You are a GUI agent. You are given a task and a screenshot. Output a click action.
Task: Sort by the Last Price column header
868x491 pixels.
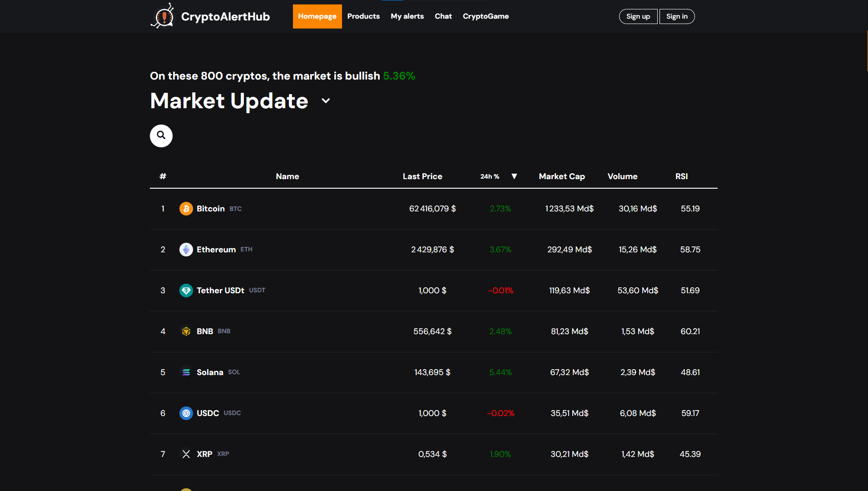click(422, 176)
